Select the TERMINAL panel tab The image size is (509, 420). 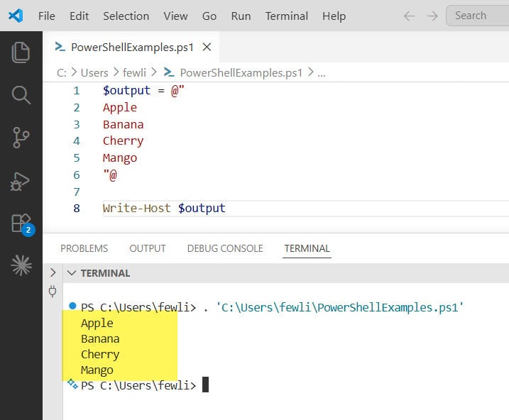pos(307,248)
